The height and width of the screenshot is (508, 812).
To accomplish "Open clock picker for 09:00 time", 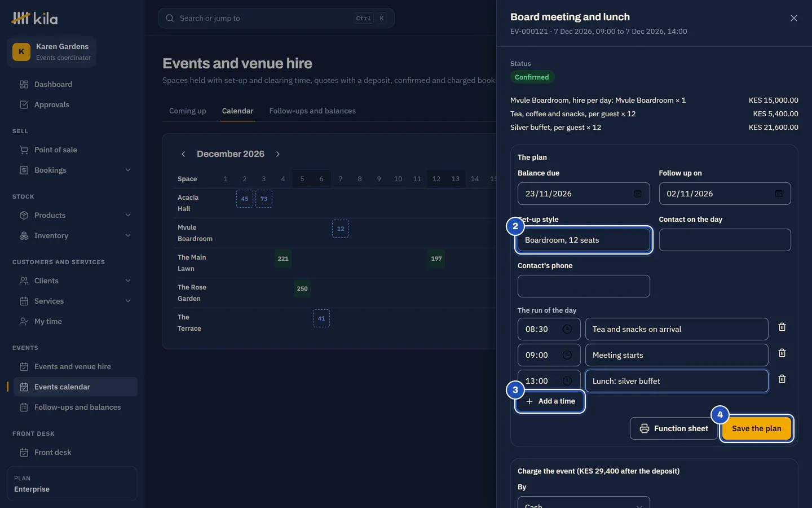I will [567, 355].
